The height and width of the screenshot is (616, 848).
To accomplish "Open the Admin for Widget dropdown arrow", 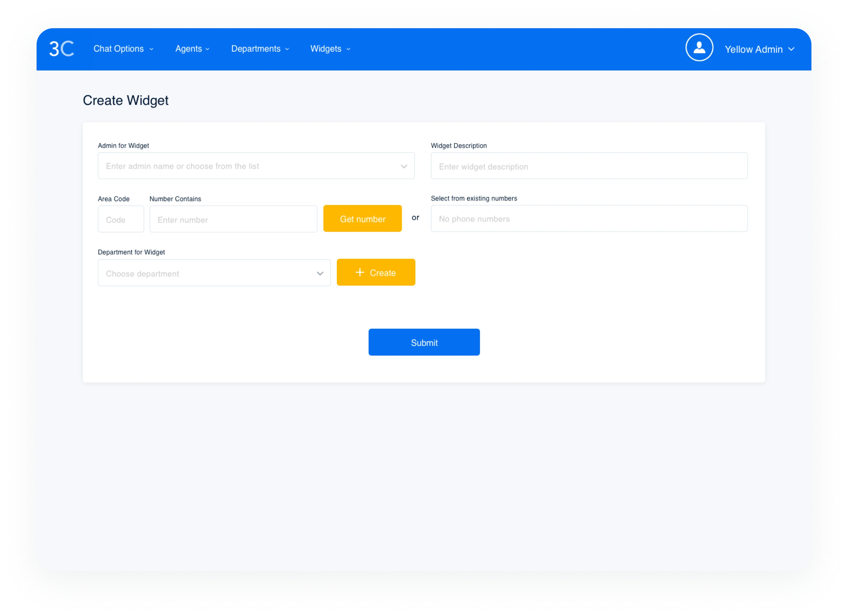I will (404, 166).
